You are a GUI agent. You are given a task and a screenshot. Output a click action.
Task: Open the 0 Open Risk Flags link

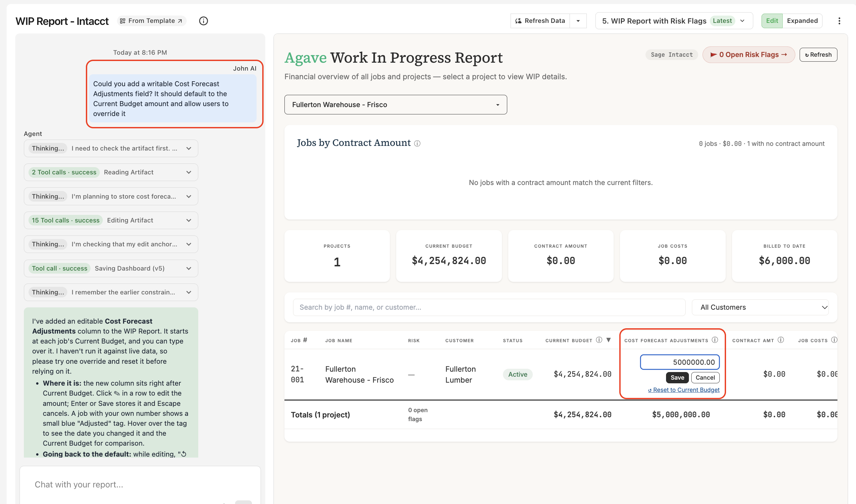coord(749,55)
